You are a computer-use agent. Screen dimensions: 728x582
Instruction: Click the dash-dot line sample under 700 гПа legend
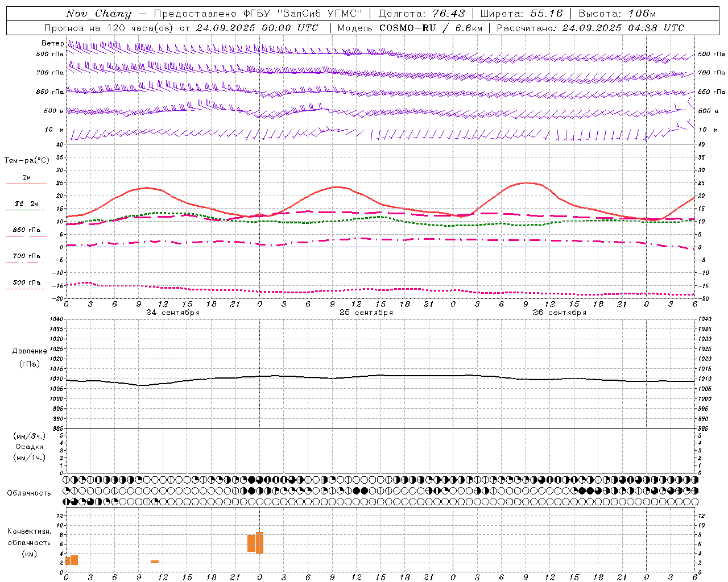[x=25, y=263]
